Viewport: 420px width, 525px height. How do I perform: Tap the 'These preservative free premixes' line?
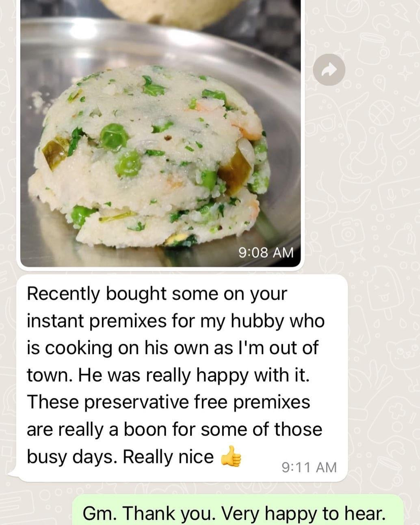coord(169,402)
